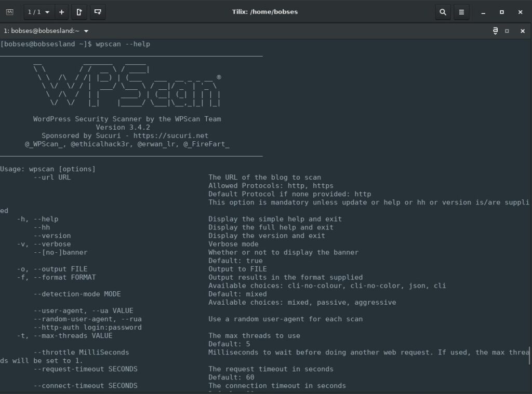Add a new session with plus button
The image size is (532, 394).
[x=61, y=12]
